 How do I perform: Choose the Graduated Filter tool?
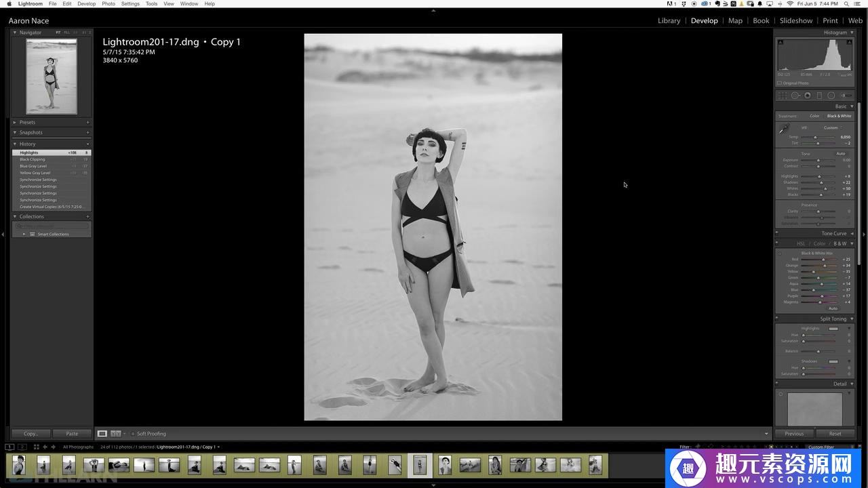coord(819,96)
